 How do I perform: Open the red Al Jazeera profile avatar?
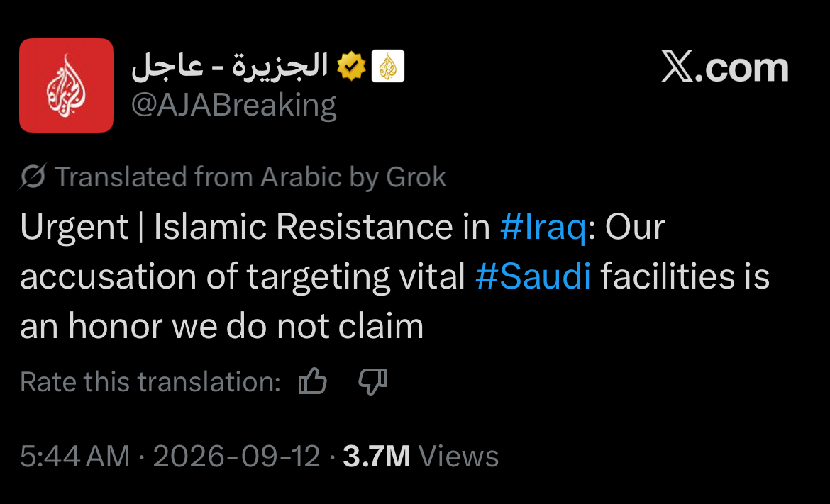pos(66,85)
